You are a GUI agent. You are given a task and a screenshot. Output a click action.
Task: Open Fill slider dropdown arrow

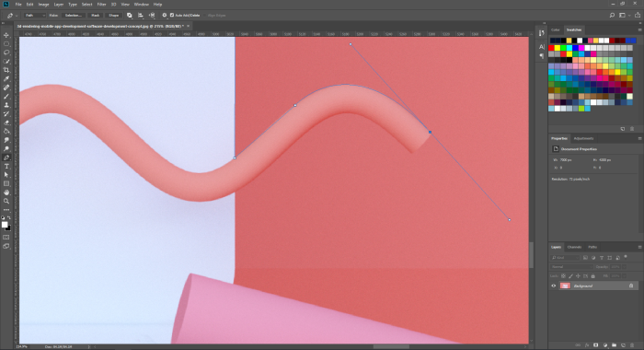[x=624, y=276]
